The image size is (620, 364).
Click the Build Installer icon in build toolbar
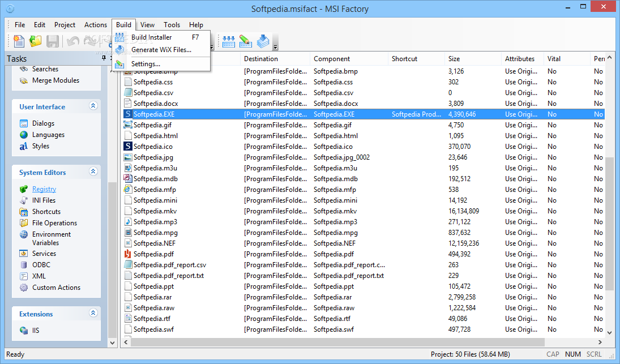point(229,41)
